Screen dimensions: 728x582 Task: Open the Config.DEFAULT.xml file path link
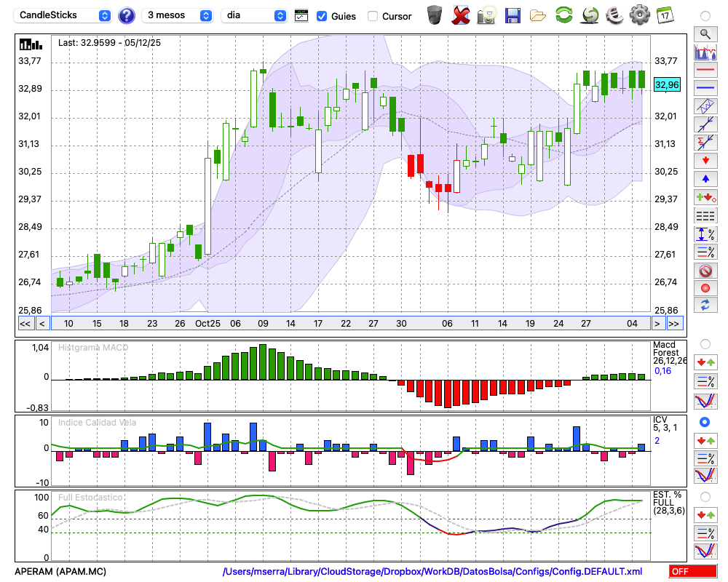coord(432,572)
